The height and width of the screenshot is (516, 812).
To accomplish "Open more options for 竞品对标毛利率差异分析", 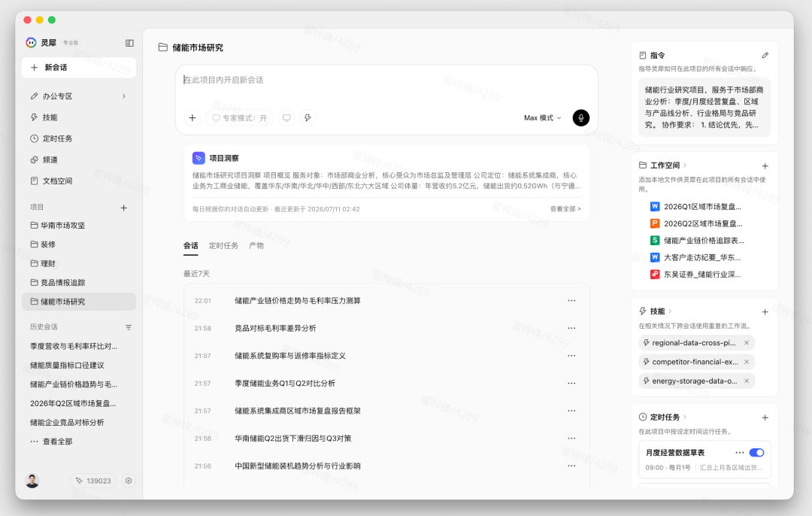I will point(571,328).
